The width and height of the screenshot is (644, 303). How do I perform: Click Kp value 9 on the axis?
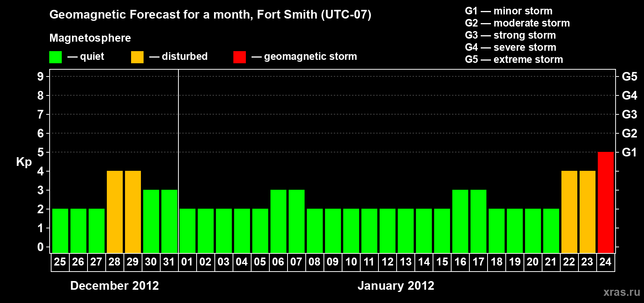pyautogui.click(x=41, y=77)
